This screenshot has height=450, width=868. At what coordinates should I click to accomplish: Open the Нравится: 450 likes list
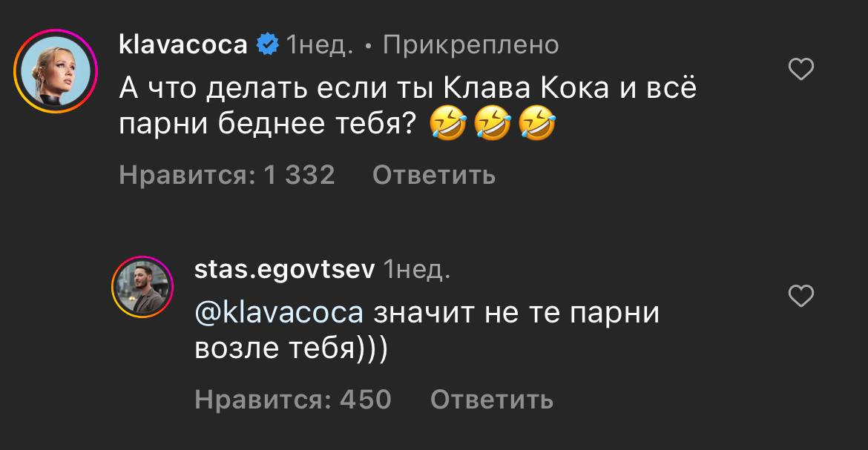coord(292,400)
